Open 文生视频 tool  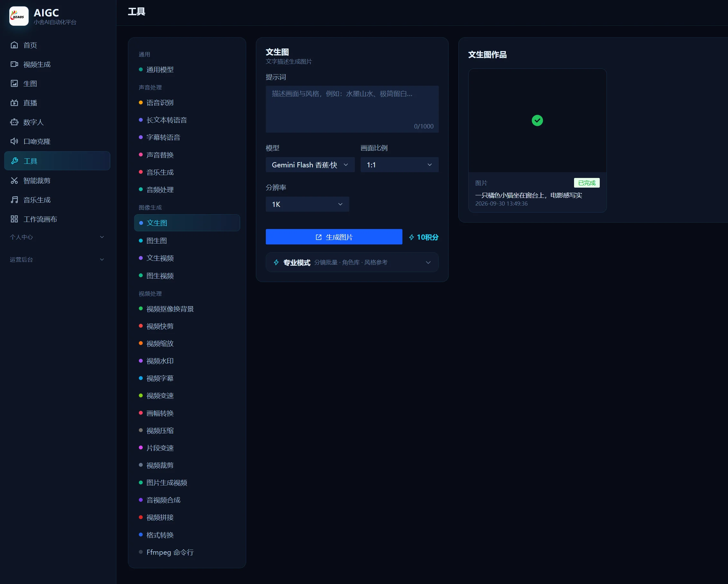tap(187, 258)
